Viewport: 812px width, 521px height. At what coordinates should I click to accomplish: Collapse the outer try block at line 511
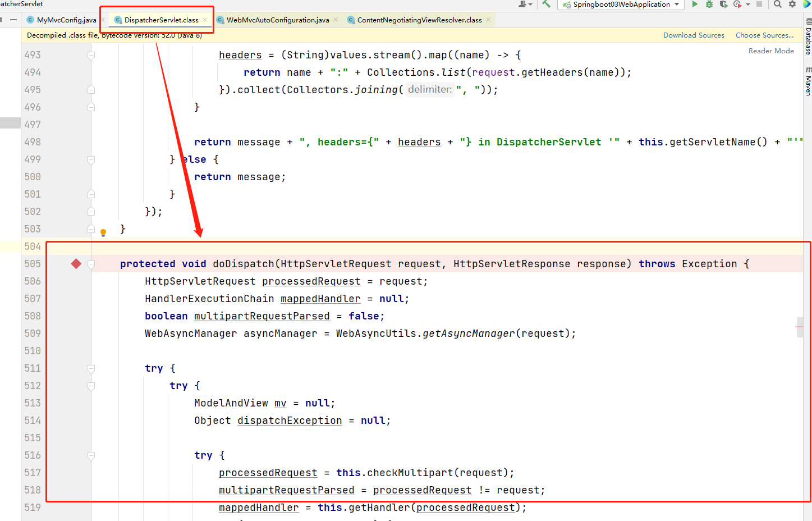point(91,368)
